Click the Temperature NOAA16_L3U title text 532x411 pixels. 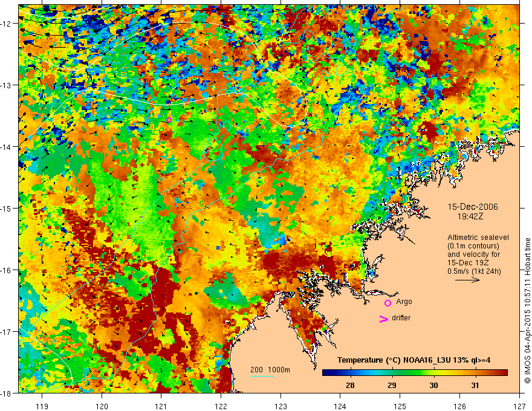(x=414, y=360)
